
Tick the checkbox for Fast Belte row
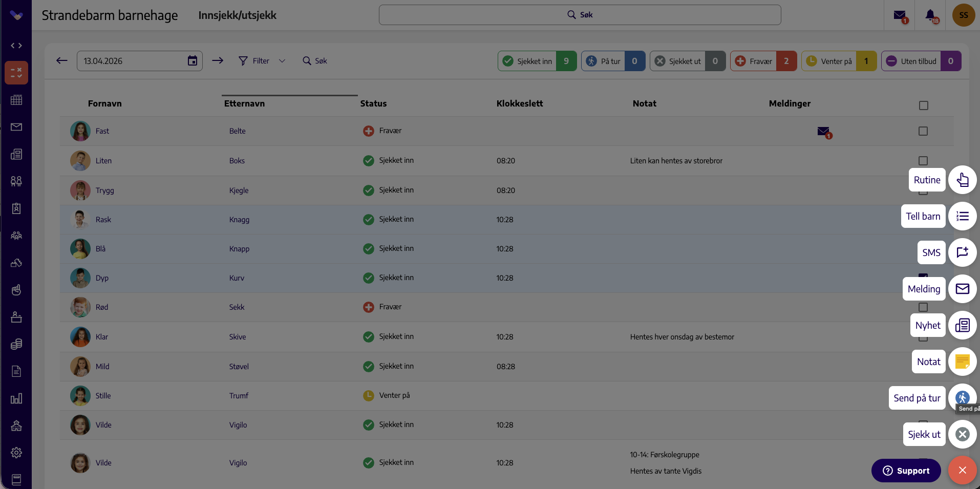pos(923,131)
